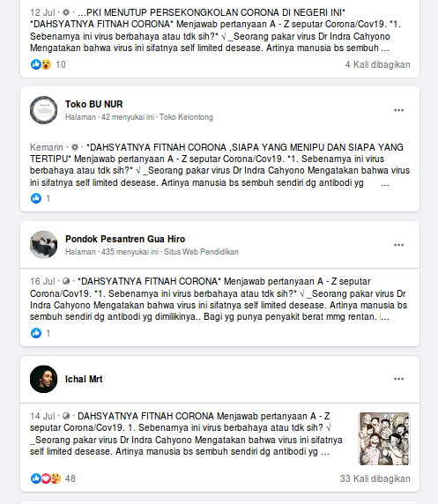Click the reaction icons on the 12 Jul post
Screen dimensions: 438x504
(41, 64)
